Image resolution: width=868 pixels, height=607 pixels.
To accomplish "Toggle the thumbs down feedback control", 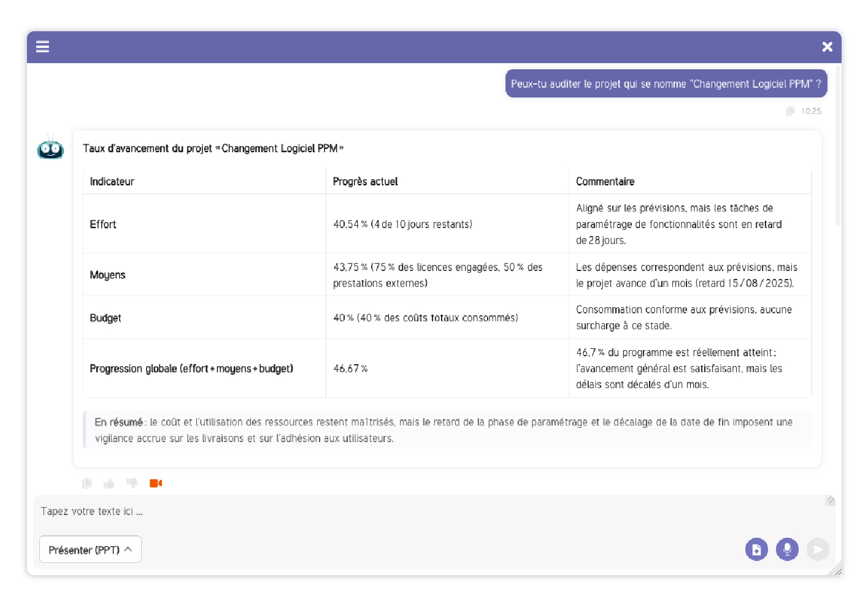I will click(132, 483).
